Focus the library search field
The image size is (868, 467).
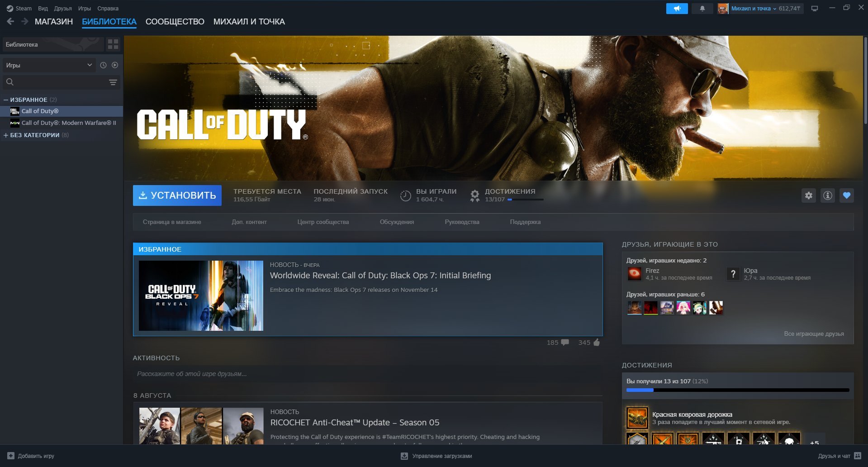[61, 82]
